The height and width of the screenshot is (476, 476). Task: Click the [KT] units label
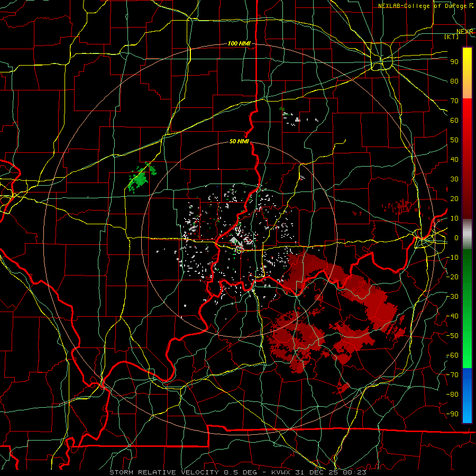(x=452, y=36)
